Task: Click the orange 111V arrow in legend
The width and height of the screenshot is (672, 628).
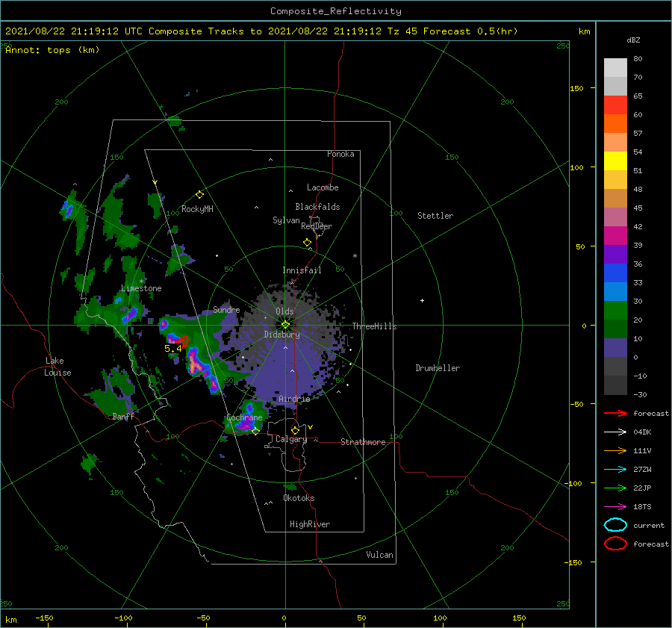Action: [x=615, y=450]
